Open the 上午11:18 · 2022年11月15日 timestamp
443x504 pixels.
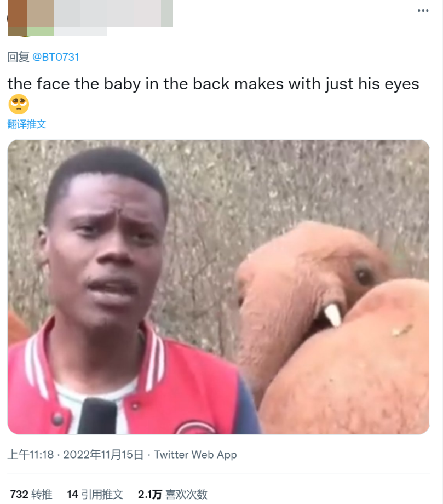click(x=76, y=455)
